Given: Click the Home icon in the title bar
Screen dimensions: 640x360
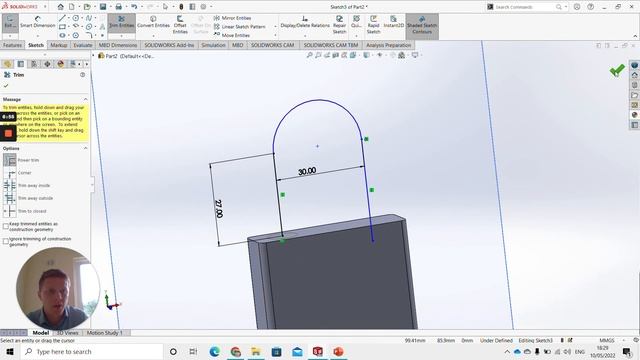Looking at the screenshot, I should coord(60,7).
